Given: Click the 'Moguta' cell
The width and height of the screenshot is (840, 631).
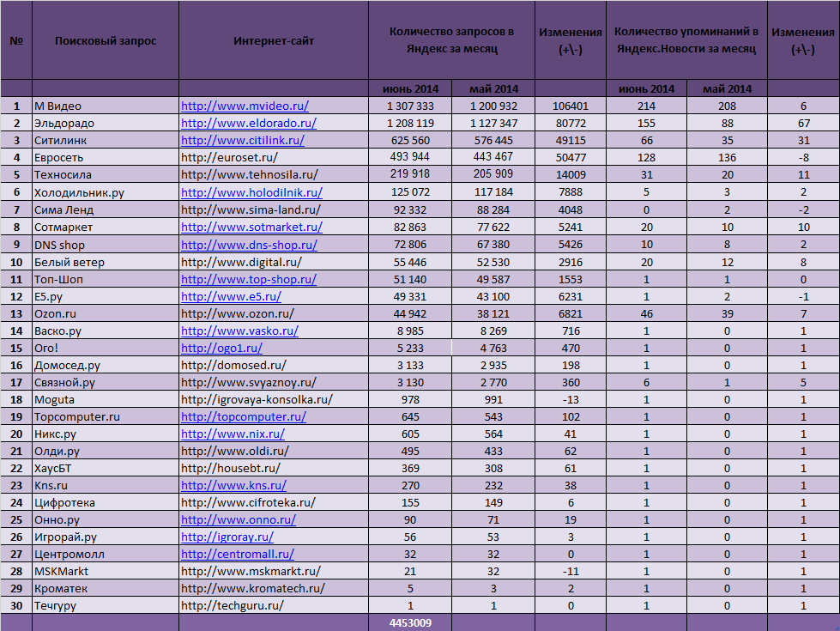Looking at the screenshot, I should pos(106,399).
